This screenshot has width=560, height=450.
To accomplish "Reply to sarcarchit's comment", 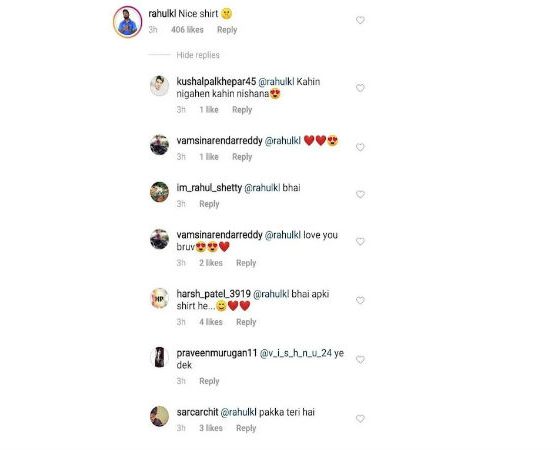I will [246, 428].
